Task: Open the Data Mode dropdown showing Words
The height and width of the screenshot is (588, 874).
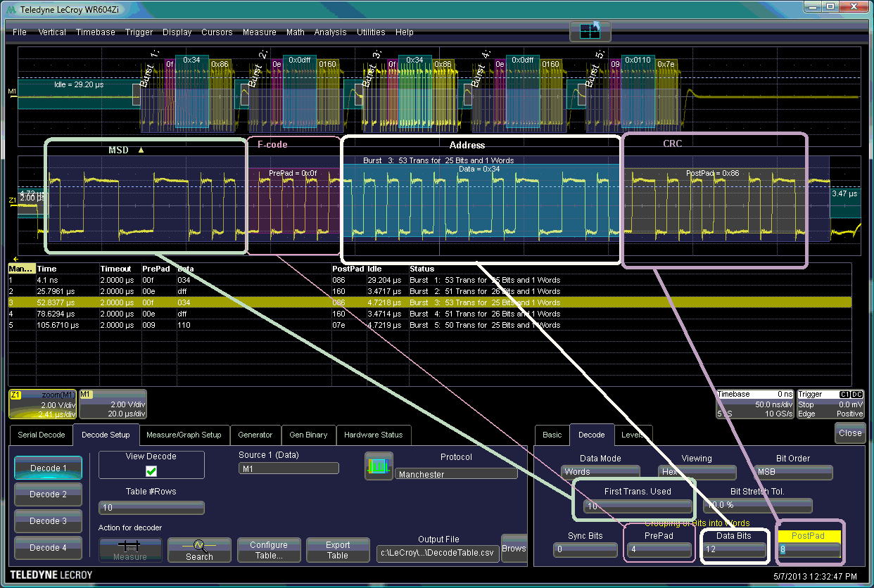Action: (x=600, y=472)
